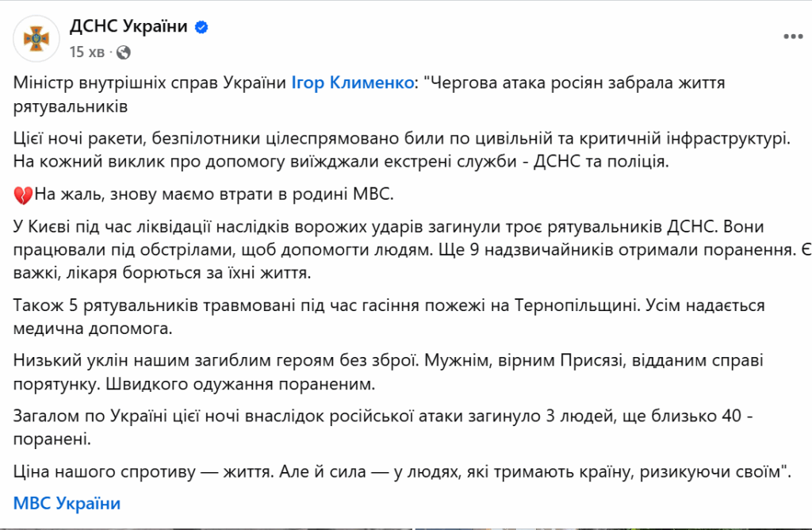Click the opening line 'Міністр внутрішніх справ України'
The image size is (812, 530).
150,83
